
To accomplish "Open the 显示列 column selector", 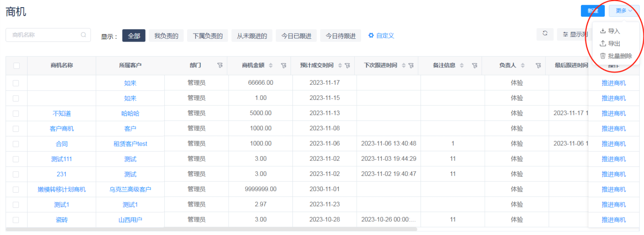I will (575, 34).
